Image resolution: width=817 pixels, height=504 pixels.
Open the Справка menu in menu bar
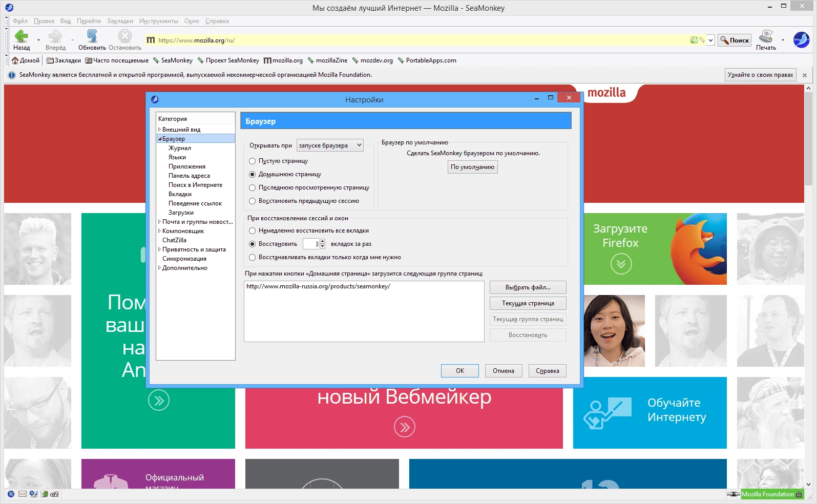(x=217, y=21)
